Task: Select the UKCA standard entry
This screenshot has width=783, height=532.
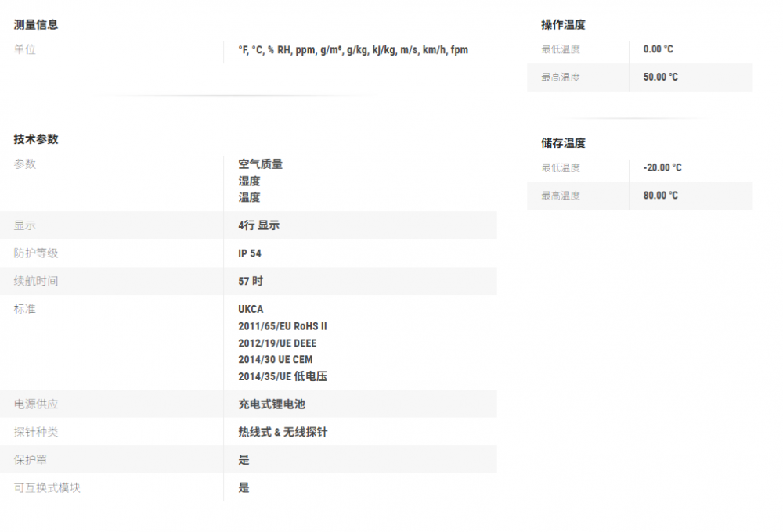Action: click(251, 309)
